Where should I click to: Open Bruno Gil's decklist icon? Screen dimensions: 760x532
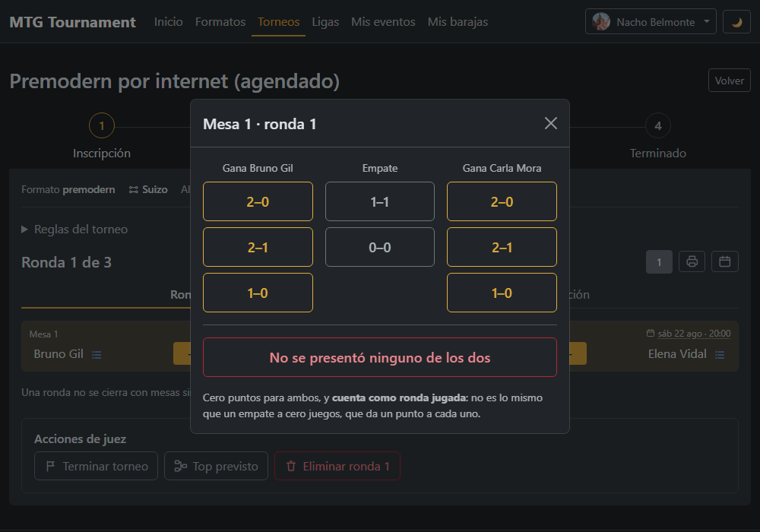97,355
